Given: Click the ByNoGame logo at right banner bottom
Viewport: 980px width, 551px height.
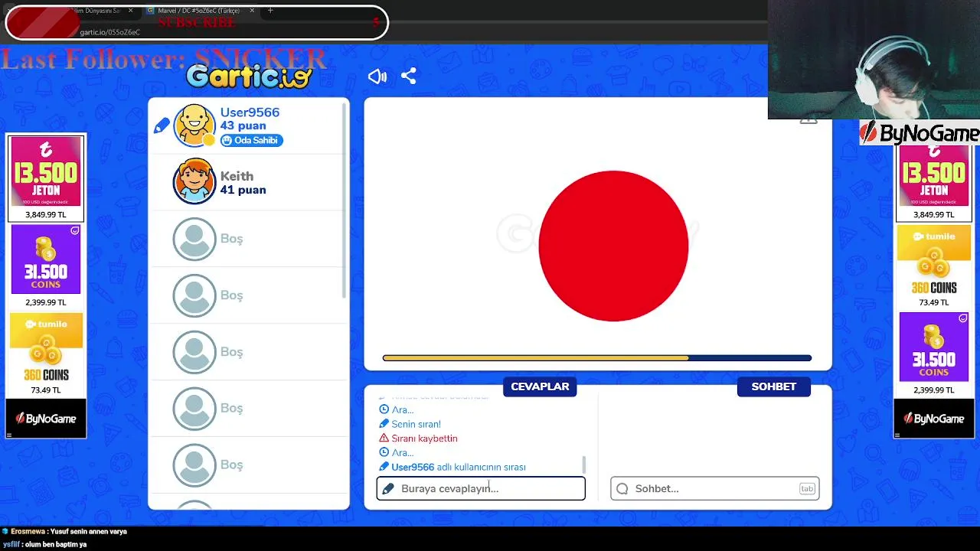Looking at the screenshot, I should (933, 419).
